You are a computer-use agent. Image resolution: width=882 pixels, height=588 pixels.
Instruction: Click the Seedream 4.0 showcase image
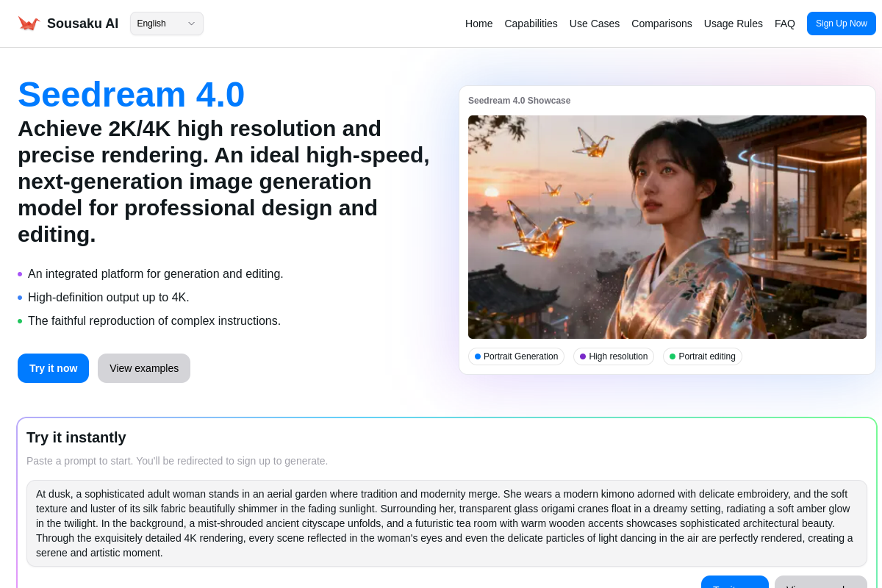(x=667, y=226)
